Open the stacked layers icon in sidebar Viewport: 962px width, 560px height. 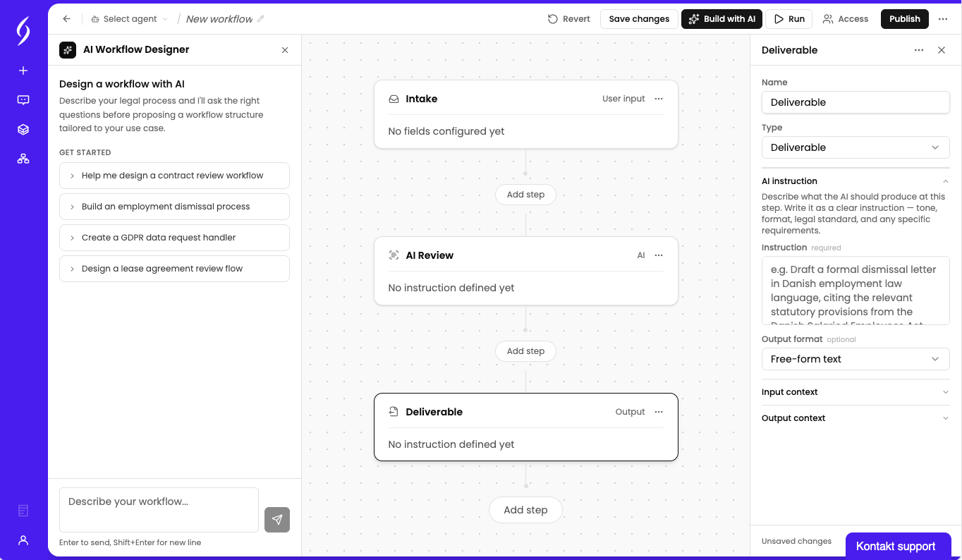tap(23, 130)
